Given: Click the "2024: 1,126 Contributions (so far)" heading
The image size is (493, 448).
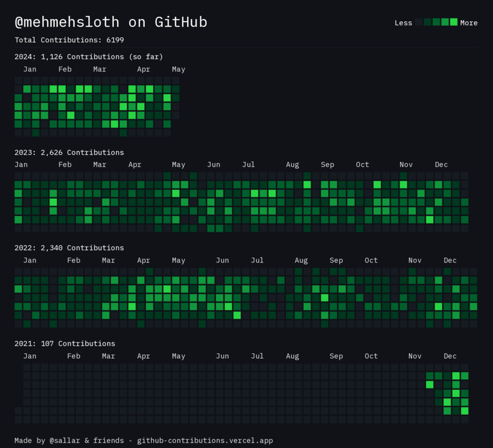Looking at the screenshot, I should 89,57.
